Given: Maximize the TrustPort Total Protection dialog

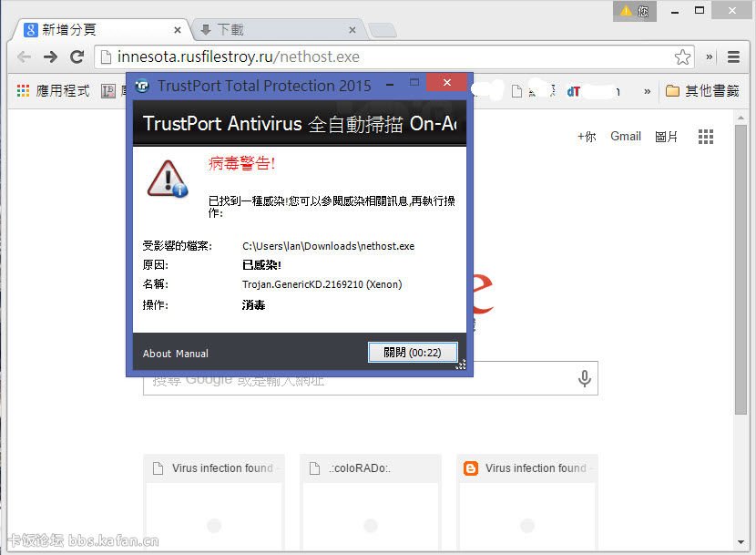Looking at the screenshot, I should (x=414, y=82).
